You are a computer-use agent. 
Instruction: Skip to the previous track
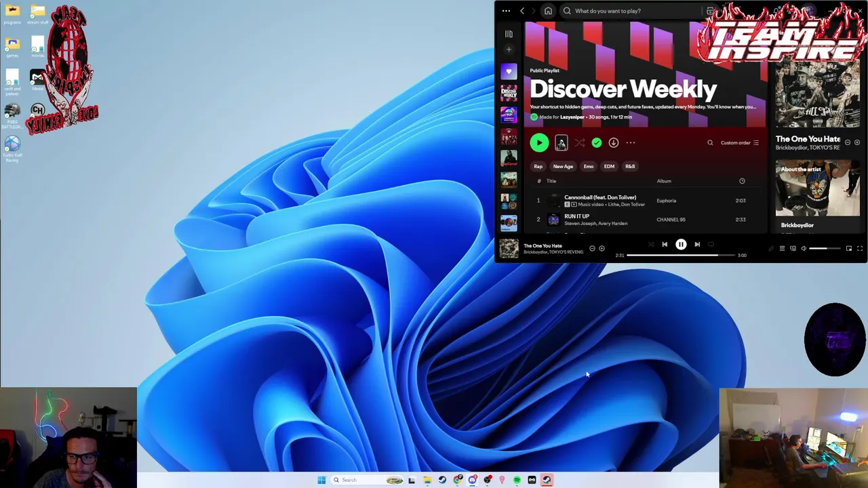665,245
